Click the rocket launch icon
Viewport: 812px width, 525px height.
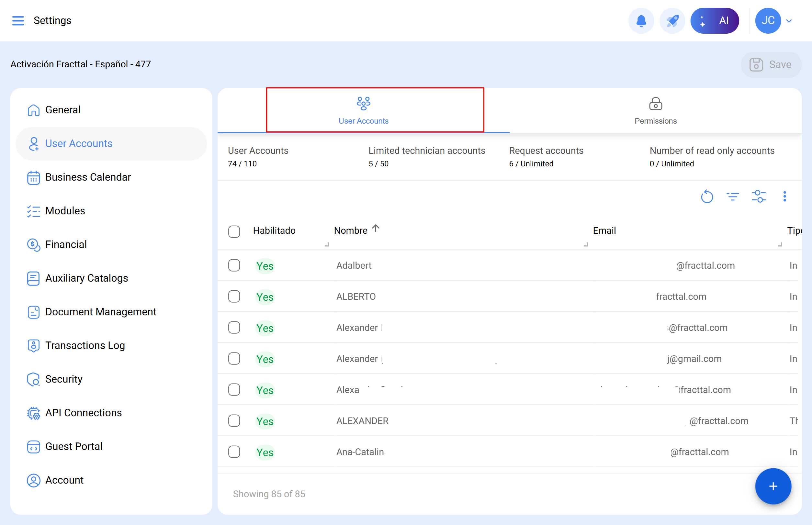[672, 21]
